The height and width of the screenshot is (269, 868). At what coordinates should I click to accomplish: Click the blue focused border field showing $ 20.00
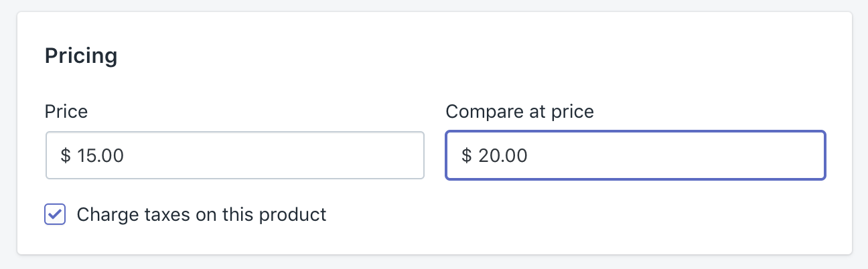coord(635,155)
